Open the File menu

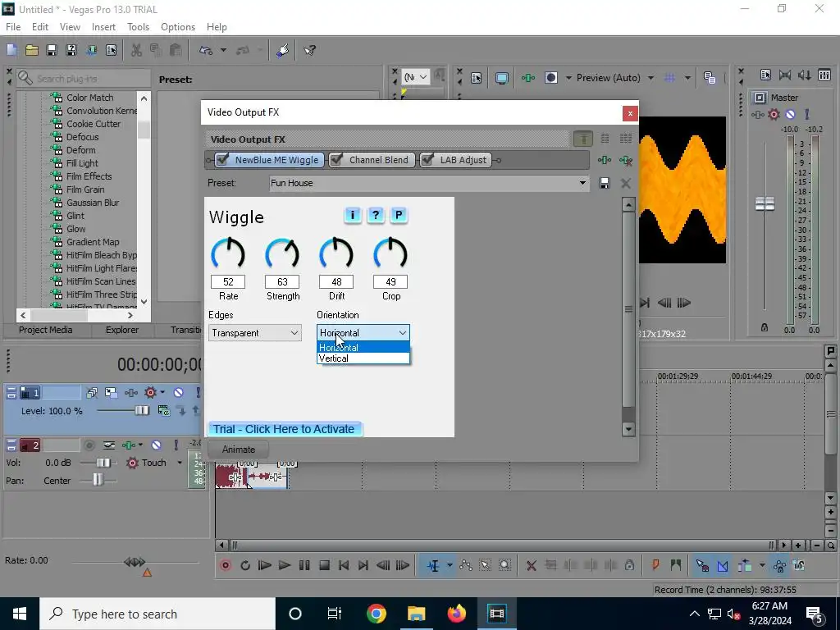coord(13,27)
